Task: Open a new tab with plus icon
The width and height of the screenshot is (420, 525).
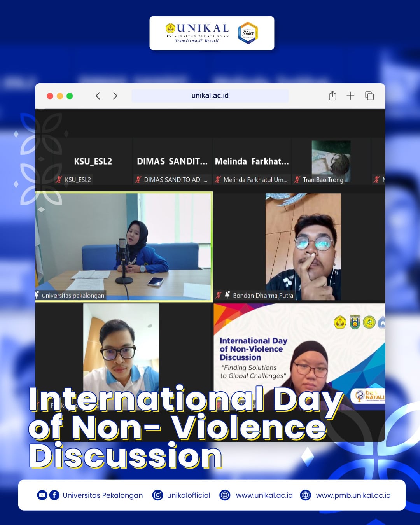Action: [x=350, y=96]
